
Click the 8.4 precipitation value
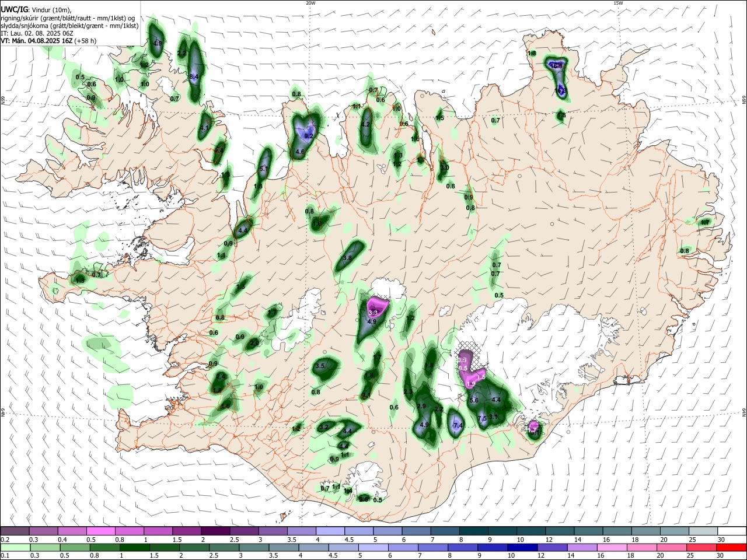click(x=194, y=76)
